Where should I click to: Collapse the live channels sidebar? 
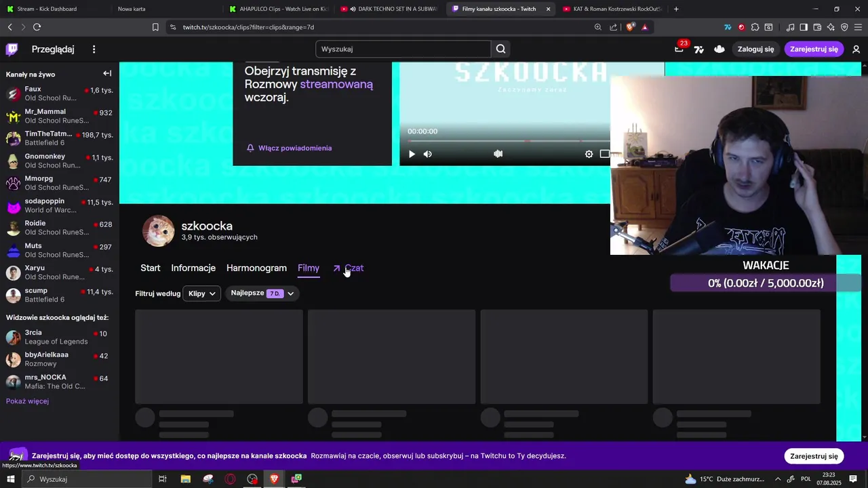click(107, 73)
